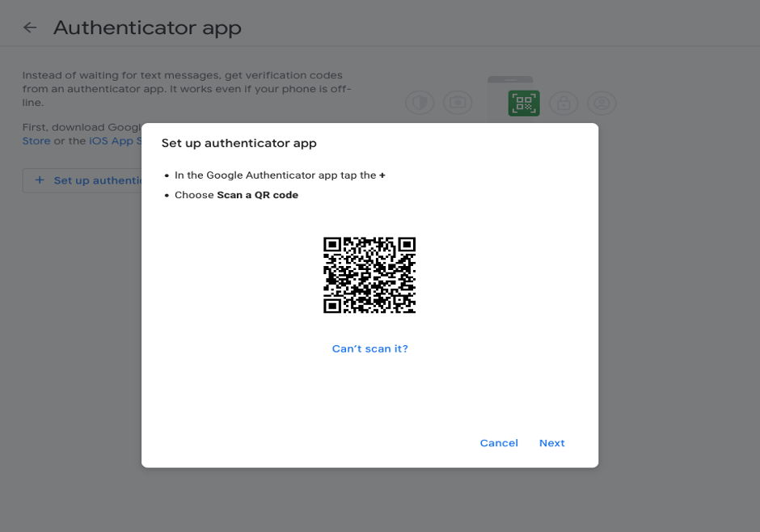Click the shield icon in the illustration
This screenshot has width=760, height=532.
click(420, 103)
